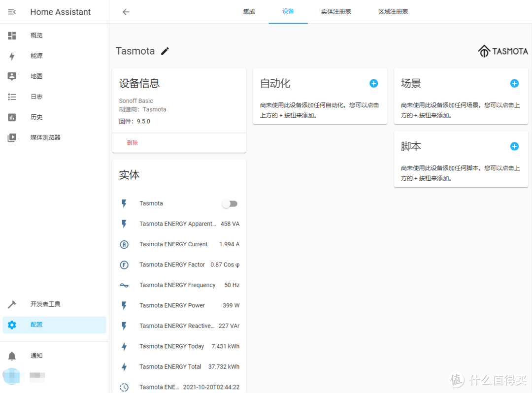The width and height of the screenshot is (532, 393).
Task: Click the TASMOTA logo
Action: point(503,51)
